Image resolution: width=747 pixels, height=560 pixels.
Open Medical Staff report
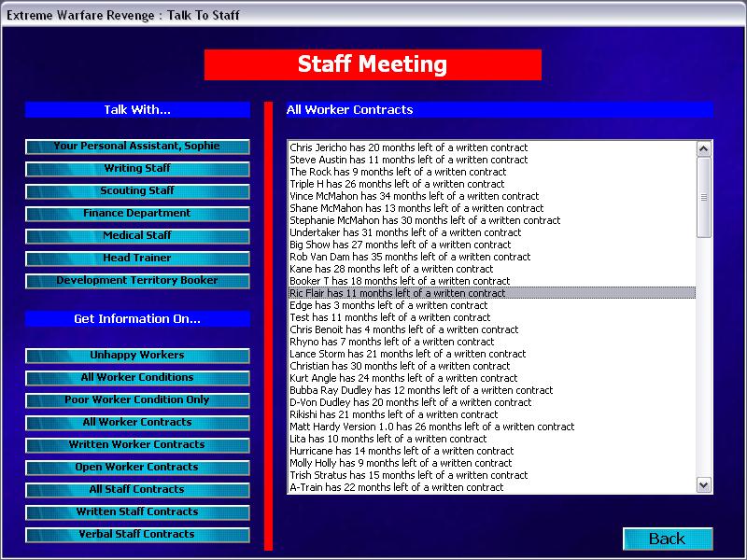(137, 236)
